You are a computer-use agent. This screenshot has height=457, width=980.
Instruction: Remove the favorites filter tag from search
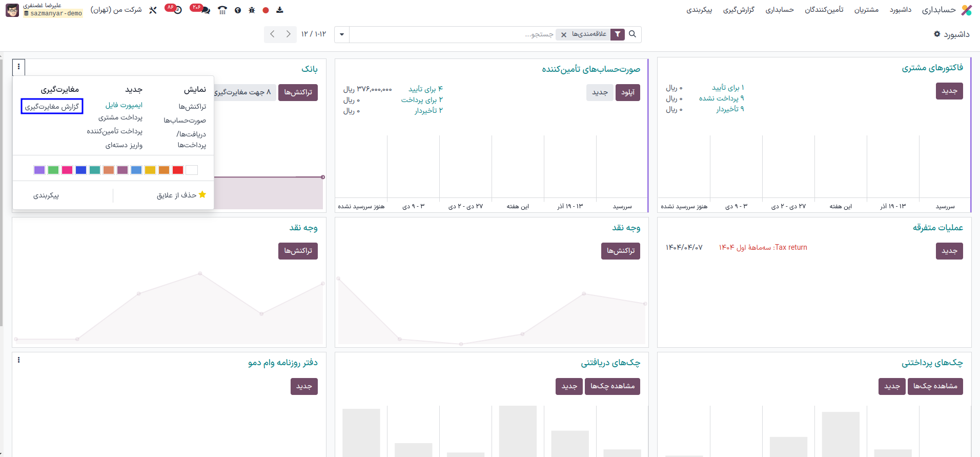[x=564, y=35]
